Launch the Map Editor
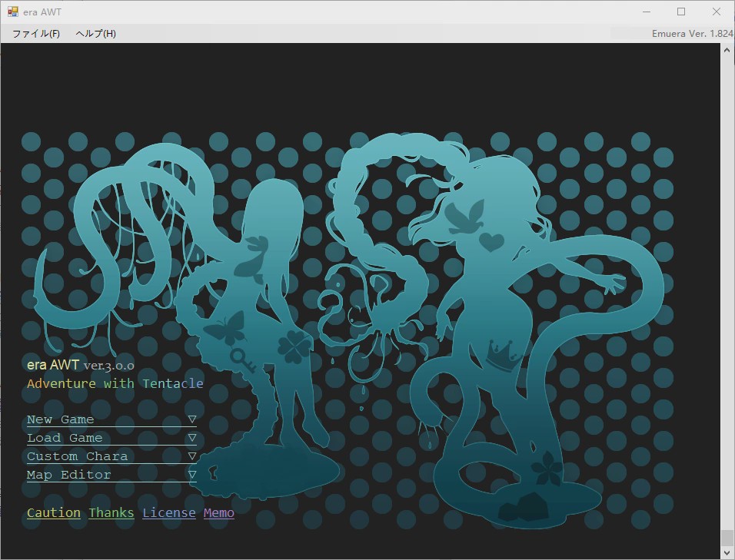Screen dimensions: 735x560 tap(69, 475)
